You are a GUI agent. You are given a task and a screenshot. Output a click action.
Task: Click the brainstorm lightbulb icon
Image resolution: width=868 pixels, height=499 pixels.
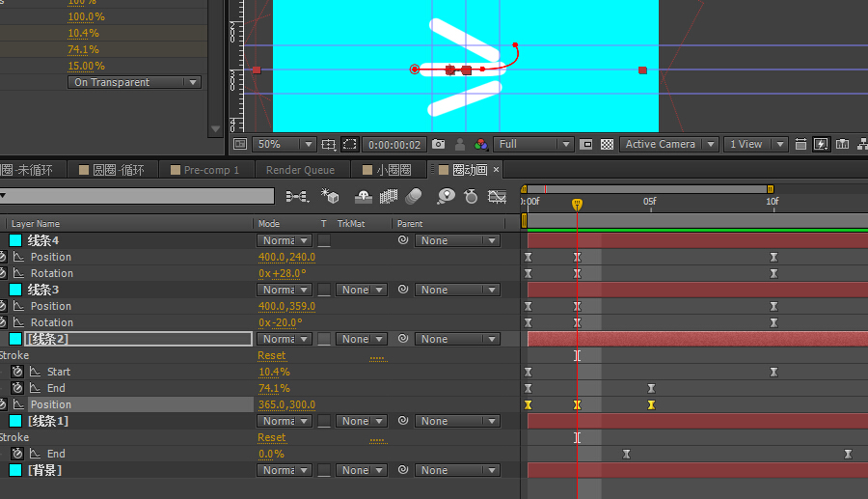coord(446,196)
